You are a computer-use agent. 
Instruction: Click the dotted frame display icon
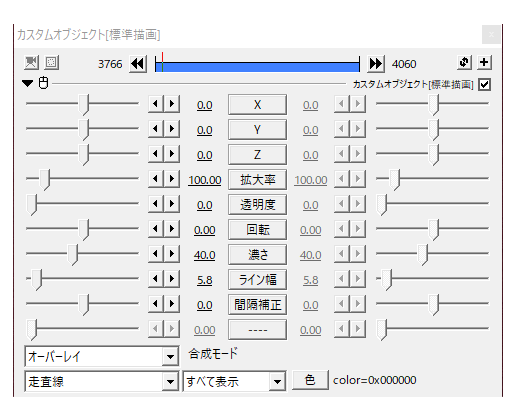(51, 62)
